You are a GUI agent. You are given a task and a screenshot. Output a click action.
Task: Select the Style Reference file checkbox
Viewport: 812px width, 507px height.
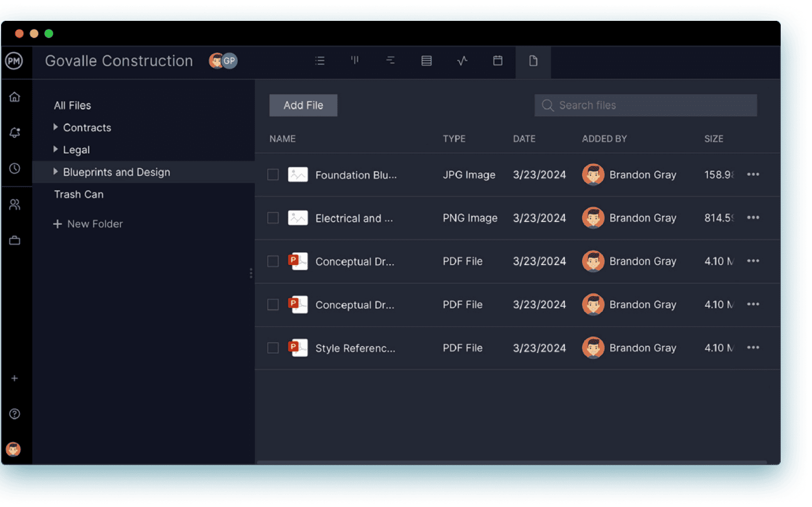click(x=273, y=347)
